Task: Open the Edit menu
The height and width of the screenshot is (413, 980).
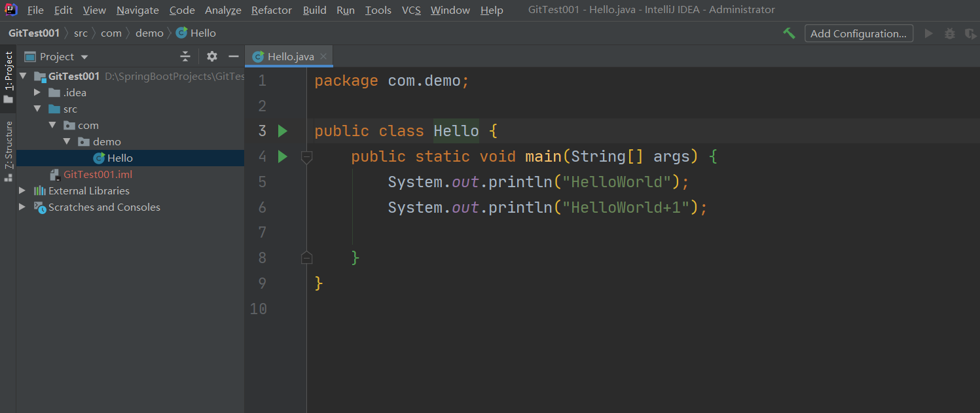Action: (64, 10)
